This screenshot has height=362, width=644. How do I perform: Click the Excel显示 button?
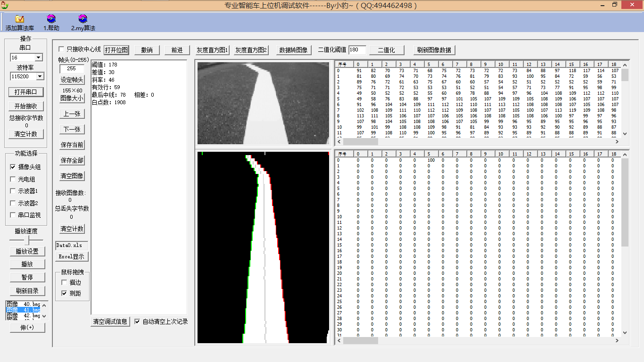coord(72,257)
